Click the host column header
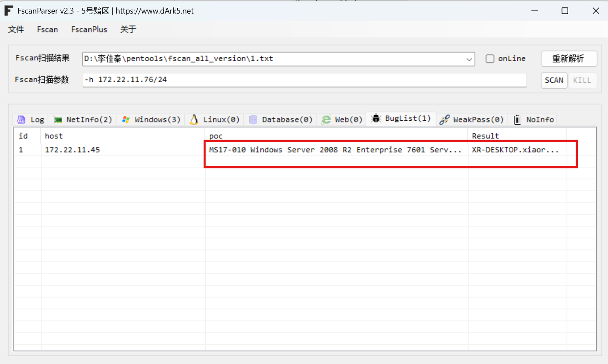The height and width of the screenshot is (364, 608). point(123,136)
